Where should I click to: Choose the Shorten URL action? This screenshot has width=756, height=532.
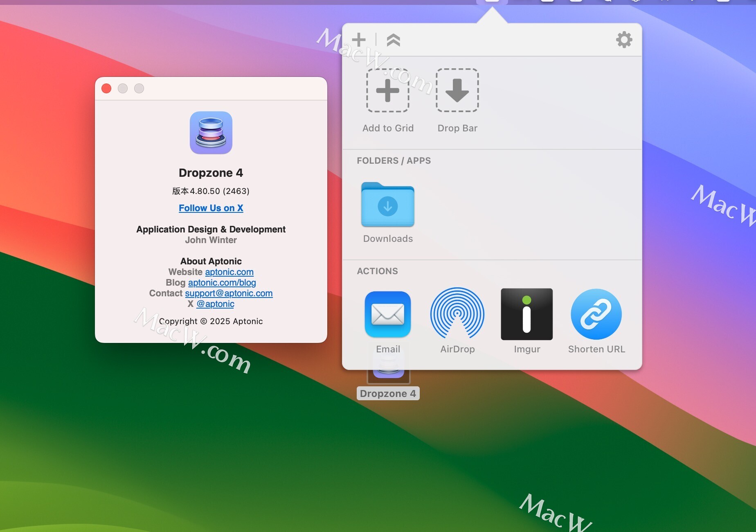coord(596,314)
